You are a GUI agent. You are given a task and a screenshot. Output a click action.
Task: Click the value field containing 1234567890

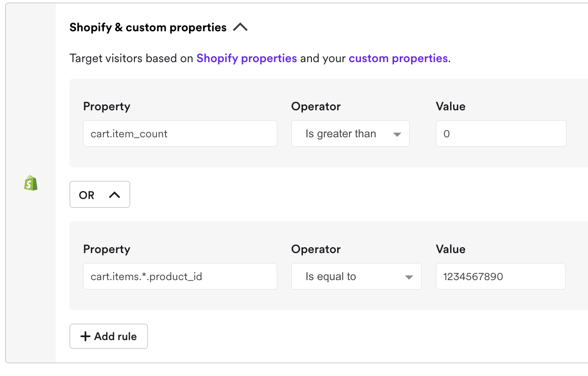point(500,277)
